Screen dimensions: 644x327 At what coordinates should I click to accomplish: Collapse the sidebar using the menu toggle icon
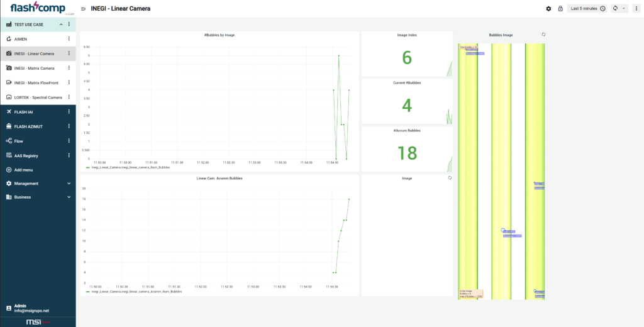click(84, 9)
